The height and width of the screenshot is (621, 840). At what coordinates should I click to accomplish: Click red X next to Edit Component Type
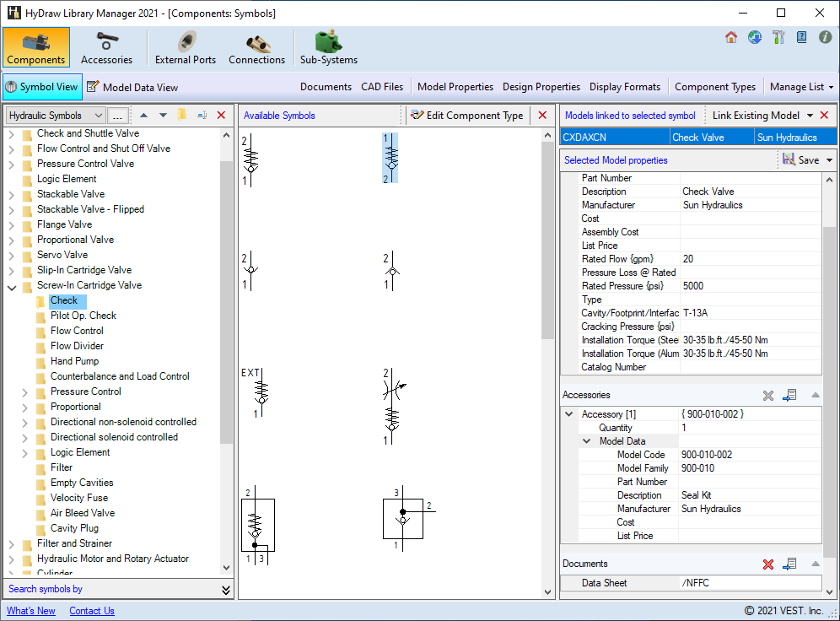coord(542,116)
